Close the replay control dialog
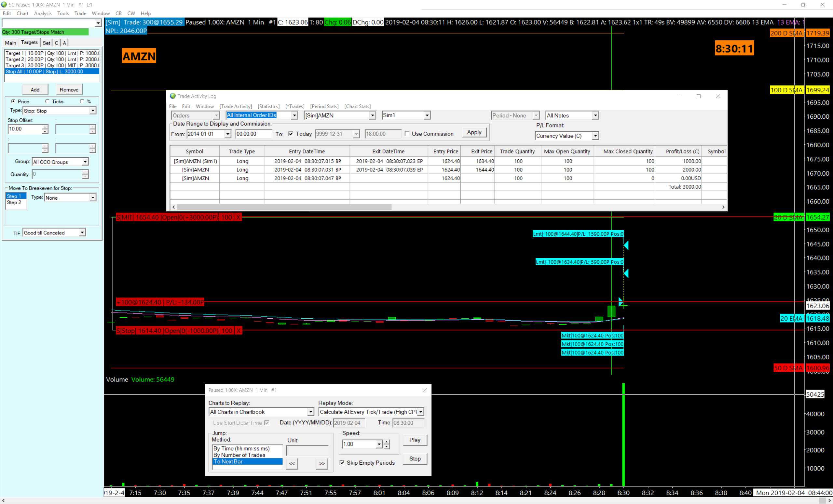 [424, 390]
